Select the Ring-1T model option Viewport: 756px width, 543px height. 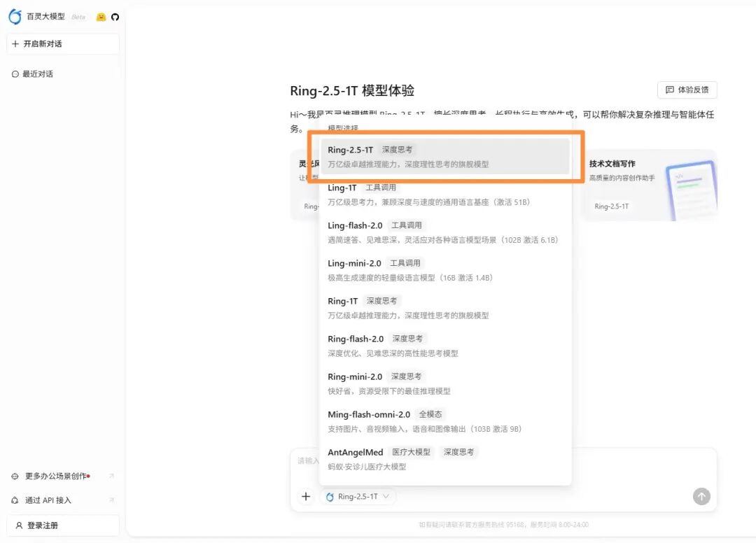(445, 308)
